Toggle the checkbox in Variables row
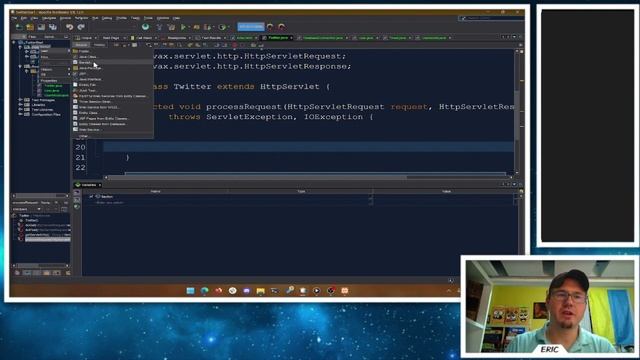This screenshot has height=360, width=640. 91,196
